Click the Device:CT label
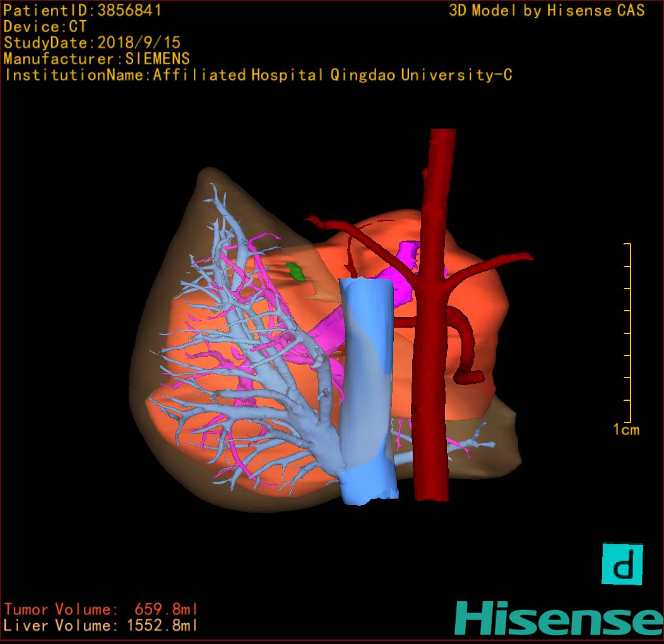 point(45,27)
